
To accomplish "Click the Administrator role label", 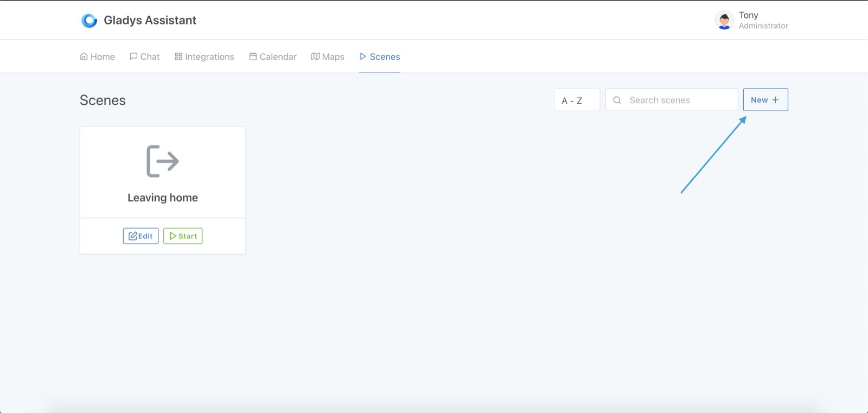I will 763,26.
